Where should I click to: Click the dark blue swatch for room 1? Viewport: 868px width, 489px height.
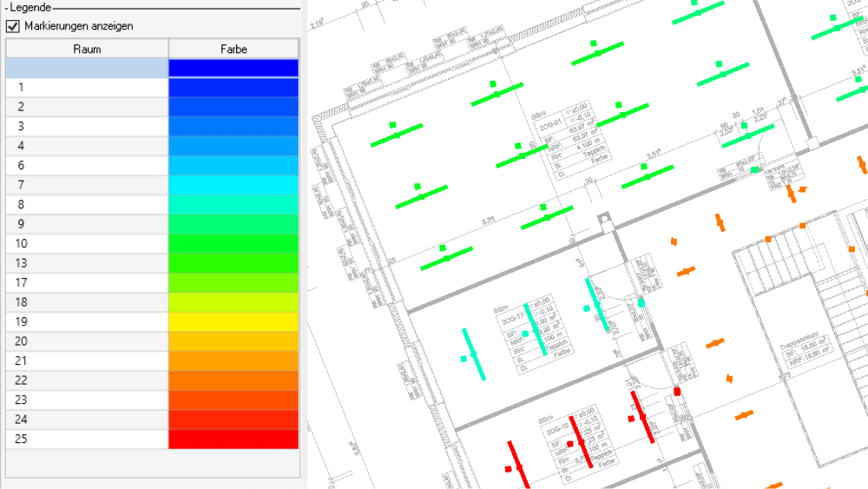tap(233, 88)
